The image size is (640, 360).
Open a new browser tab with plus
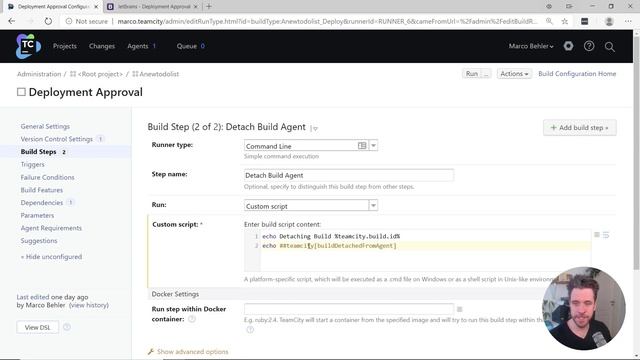209,7
